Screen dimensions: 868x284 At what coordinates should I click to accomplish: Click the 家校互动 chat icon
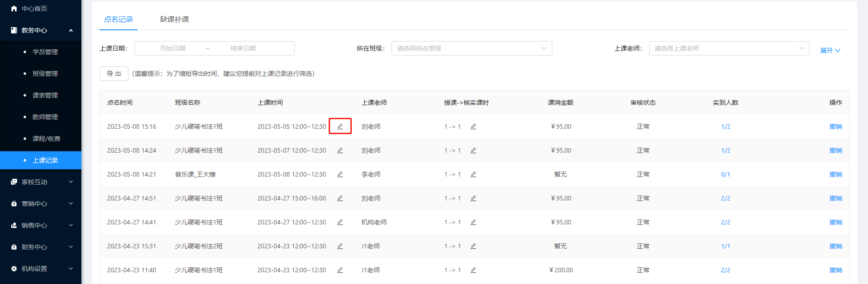click(14, 182)
